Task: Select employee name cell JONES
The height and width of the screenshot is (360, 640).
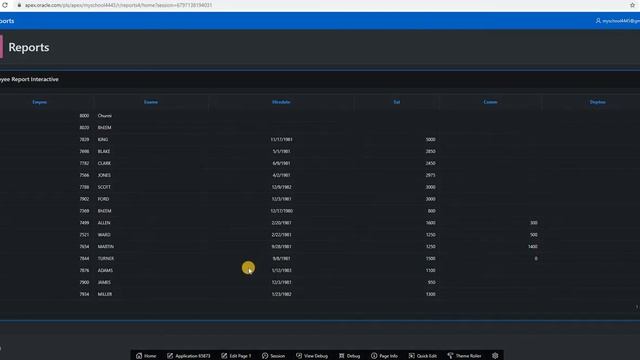Action: coord(104,175)
